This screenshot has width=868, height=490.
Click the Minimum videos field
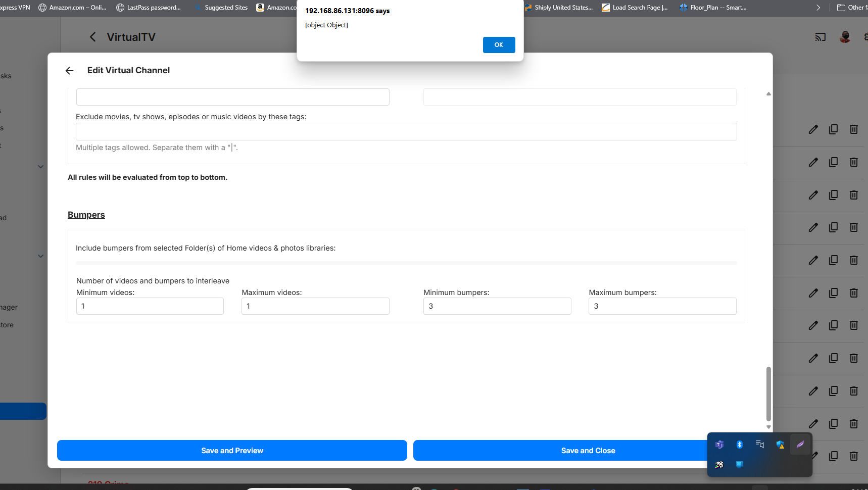(x=150, y=306)
